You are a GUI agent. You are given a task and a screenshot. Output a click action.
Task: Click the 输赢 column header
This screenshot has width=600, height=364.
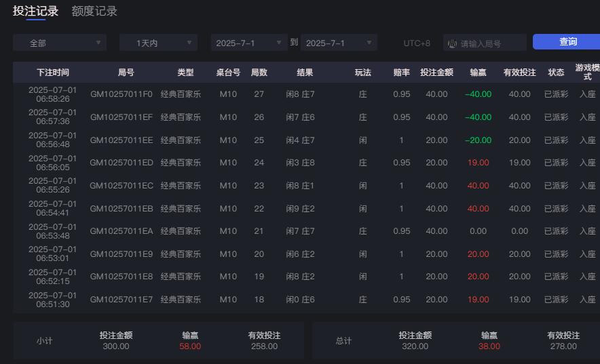tap(478, 72)
